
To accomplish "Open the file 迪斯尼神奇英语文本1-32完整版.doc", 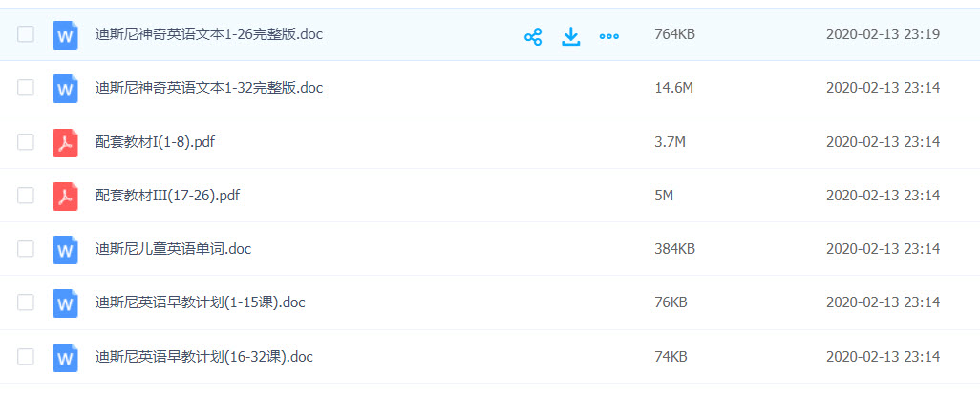I will (x=209, y=88).
